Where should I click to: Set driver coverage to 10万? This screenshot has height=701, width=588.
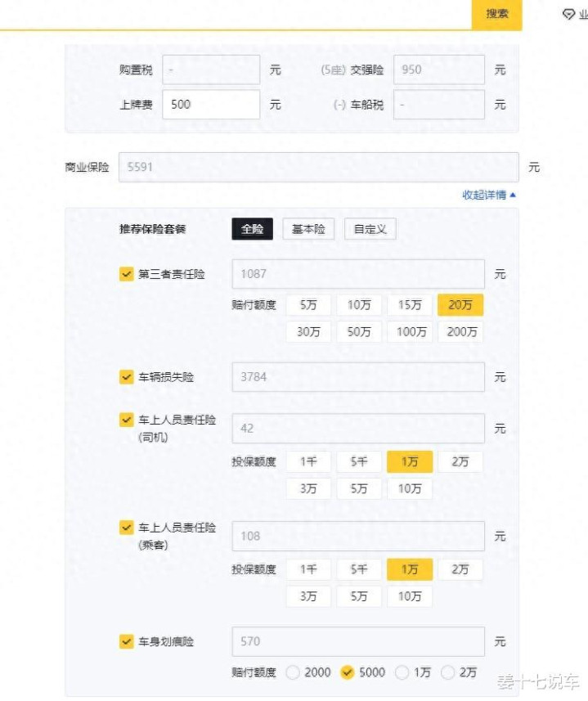pyautogui.click(x=410, y=488)
